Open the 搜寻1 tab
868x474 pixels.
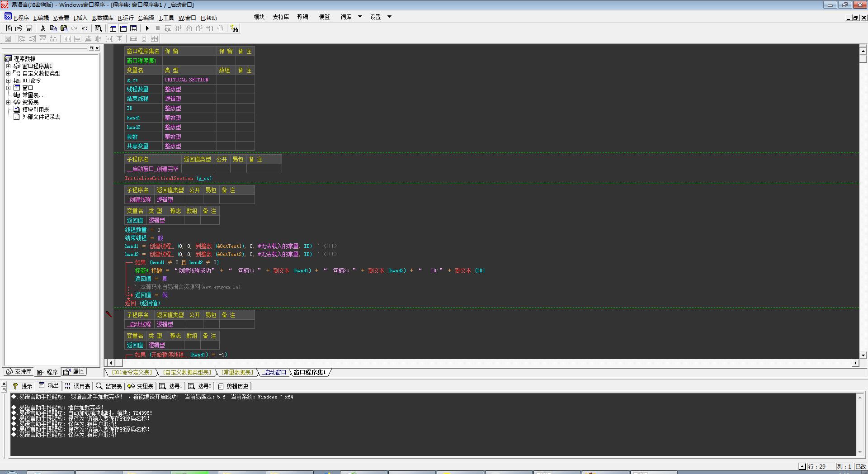point(171,386)
